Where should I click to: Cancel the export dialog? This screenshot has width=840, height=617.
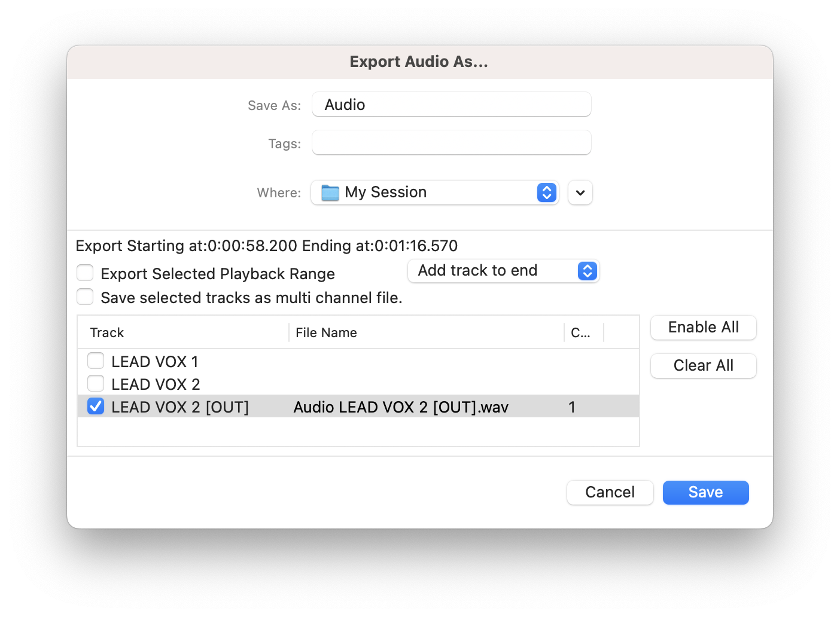point(610,492)
